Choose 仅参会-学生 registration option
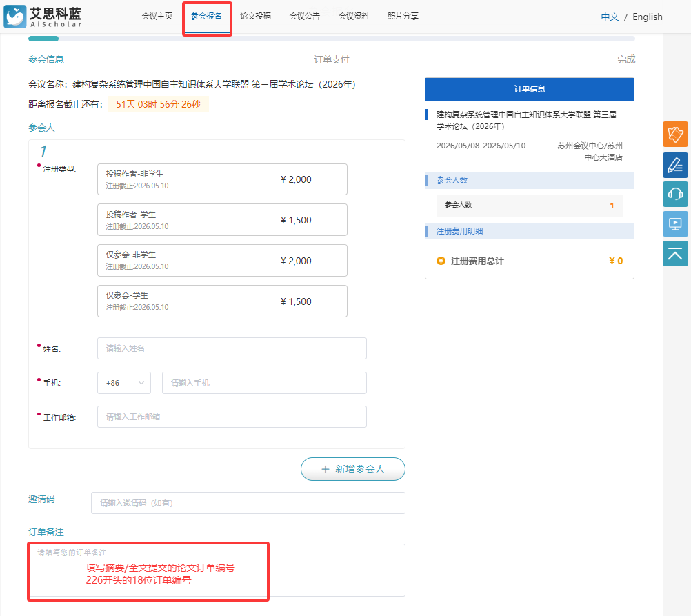Screen dimensions: 691x616 point(222,301)
